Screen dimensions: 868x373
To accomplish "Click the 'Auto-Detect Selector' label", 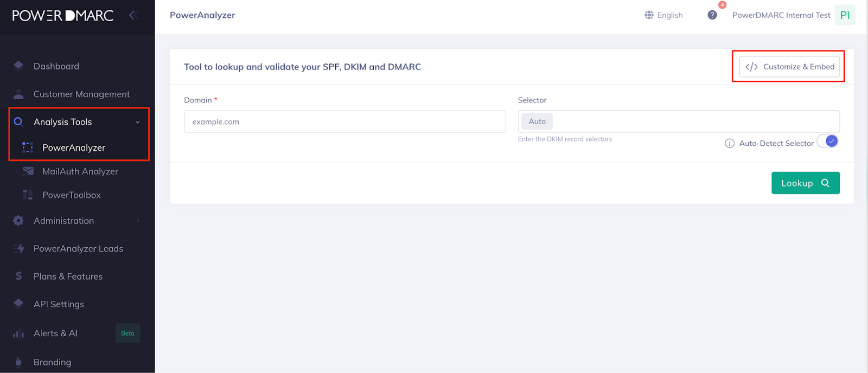I will [776, 143].
